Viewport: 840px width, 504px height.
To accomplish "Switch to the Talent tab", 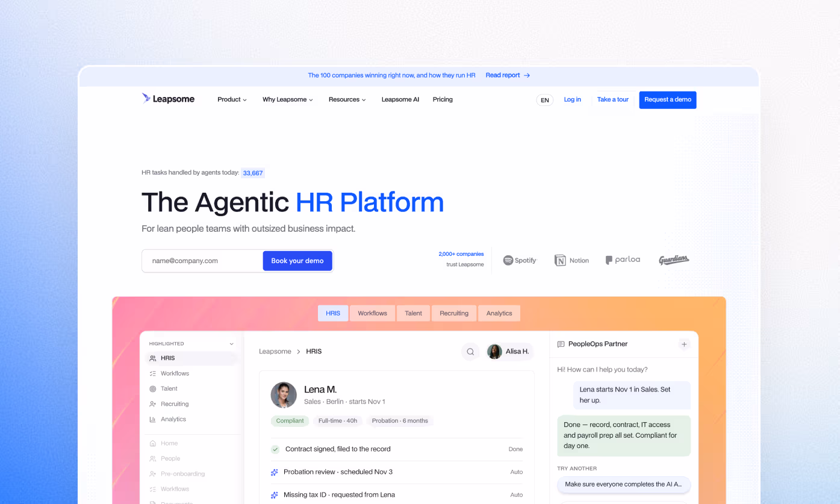I will tap(414, 313).
